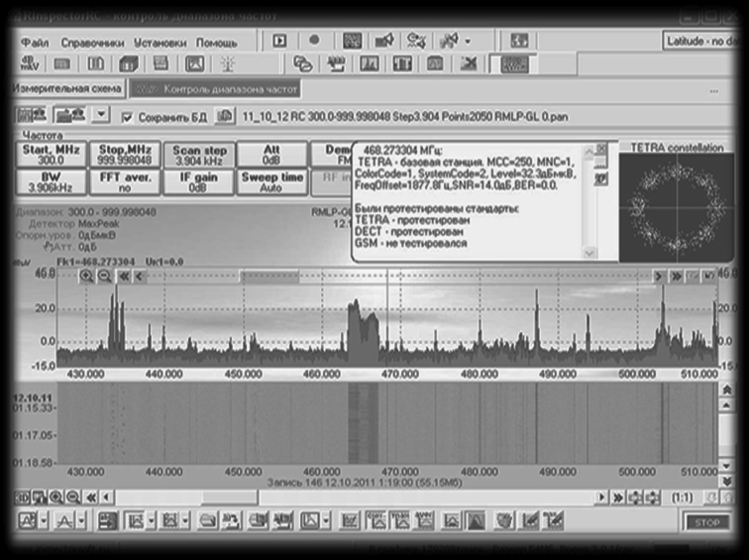Expand dropdown beside the plain A icon
This screenshot has width=749, height=560.
click(81, 520)
